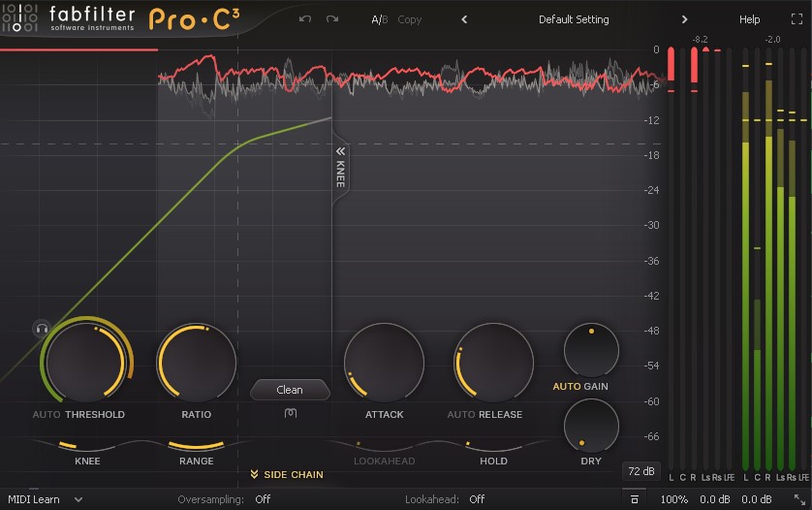Toggle the AUTO GAIN label
The width and height of the screenshot is (812, 510).
pyautogui.click(x=580, y=387)
